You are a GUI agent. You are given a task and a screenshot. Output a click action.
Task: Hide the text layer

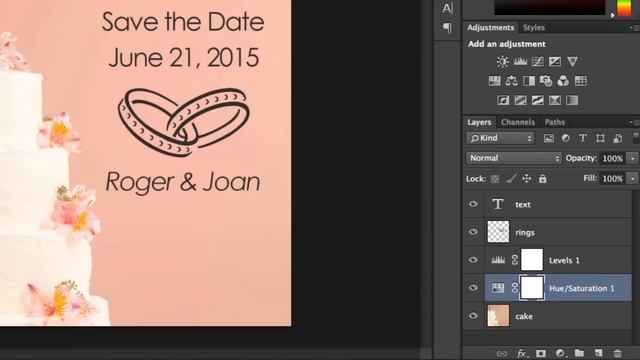tap(473, 204)
